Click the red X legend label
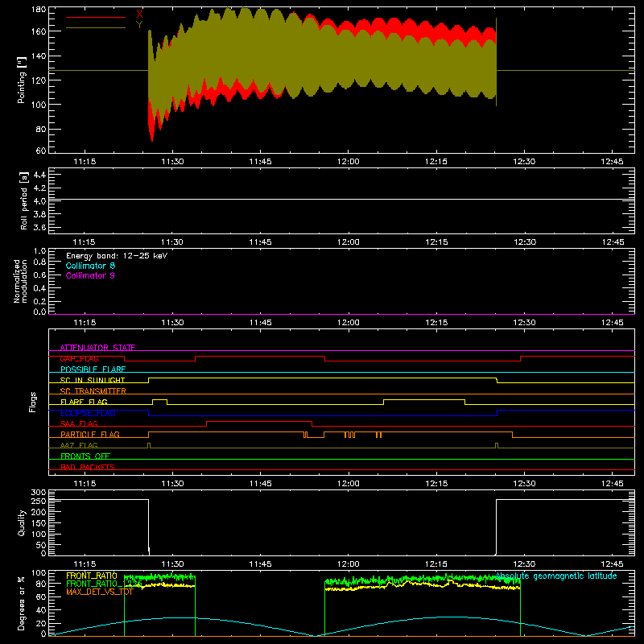Viewport: 644px width, 644px height. [x=139, y=14]
